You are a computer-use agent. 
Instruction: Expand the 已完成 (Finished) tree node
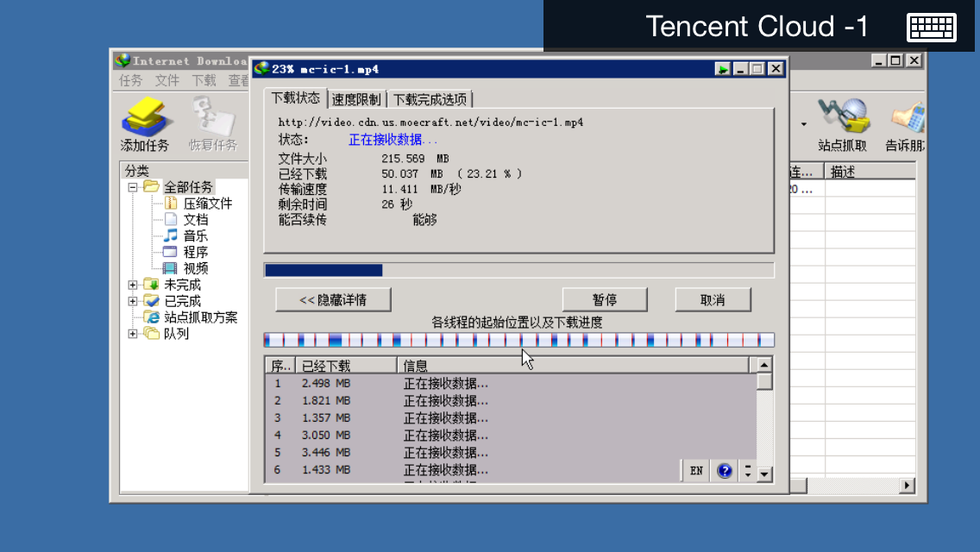click(x=133, y=301)
